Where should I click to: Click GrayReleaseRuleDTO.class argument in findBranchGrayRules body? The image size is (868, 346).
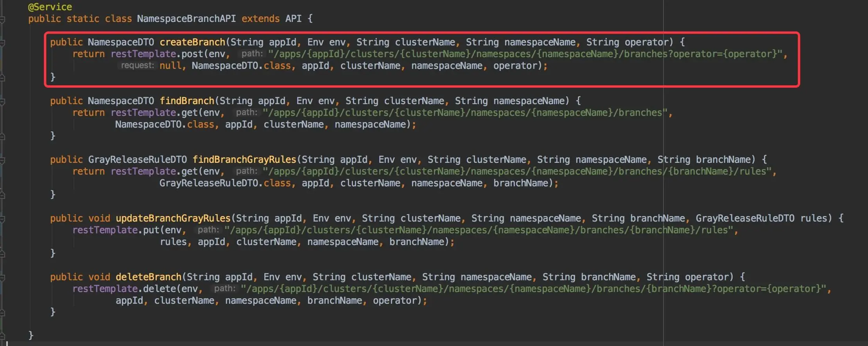point(225,183)
